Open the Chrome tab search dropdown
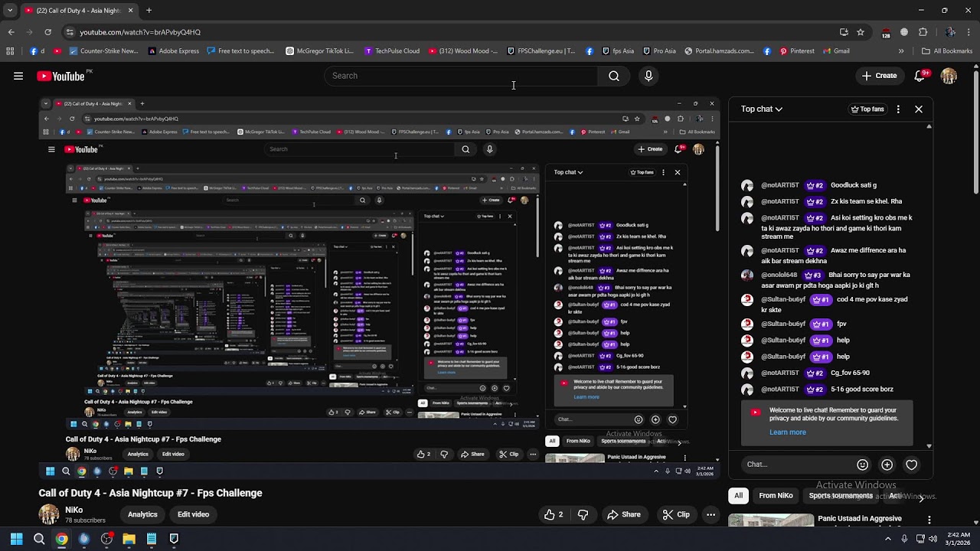This screenshot has height=551, width=980. pos(10,11)
